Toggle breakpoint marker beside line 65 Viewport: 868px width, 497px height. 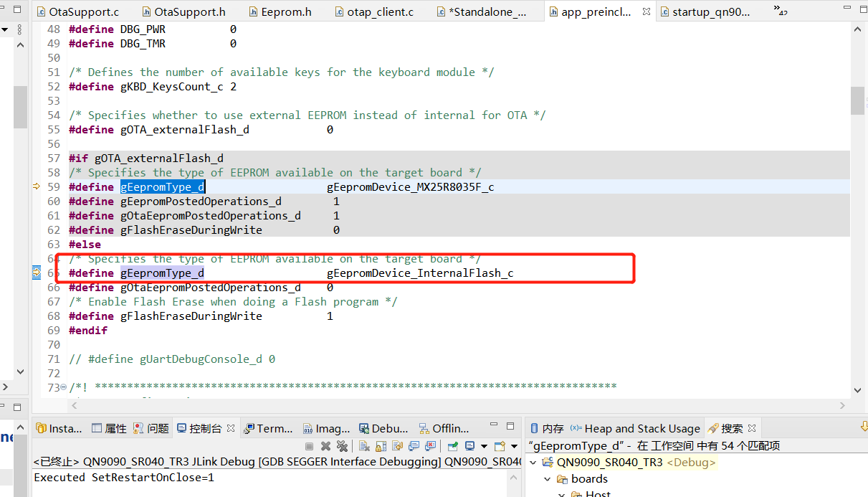click(37, 273)
